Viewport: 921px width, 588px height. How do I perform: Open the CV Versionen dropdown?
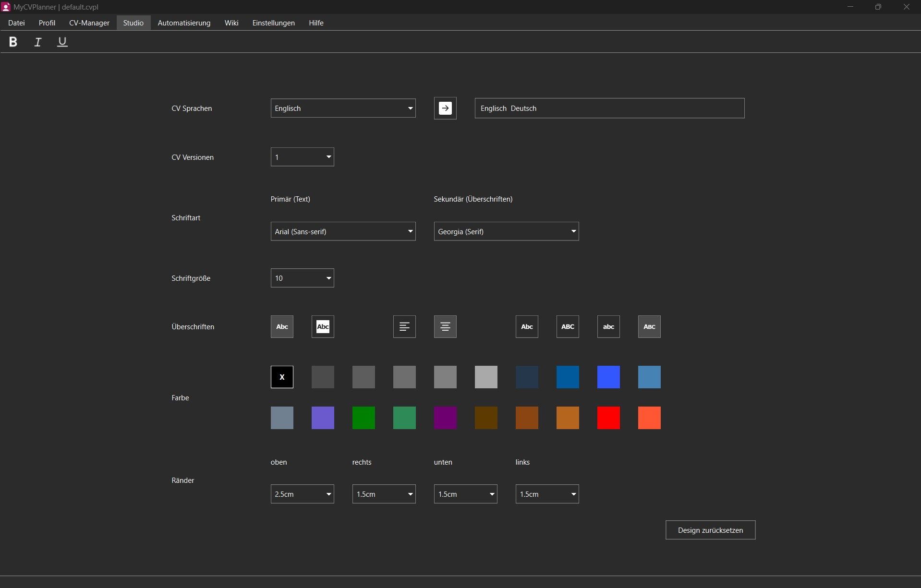302,157
